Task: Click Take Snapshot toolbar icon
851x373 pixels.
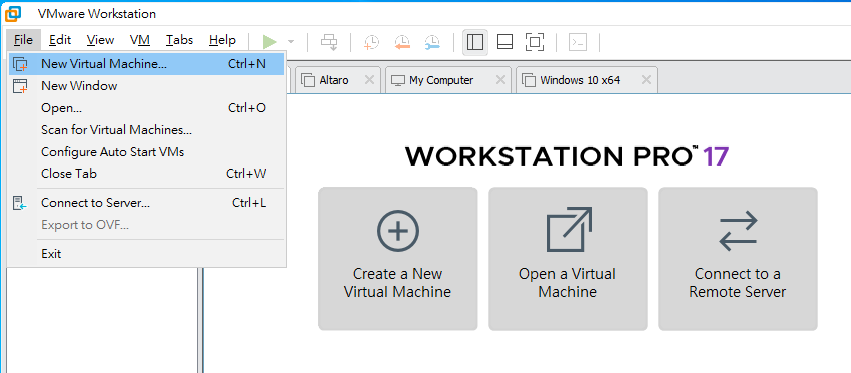Action: [372, 42]
